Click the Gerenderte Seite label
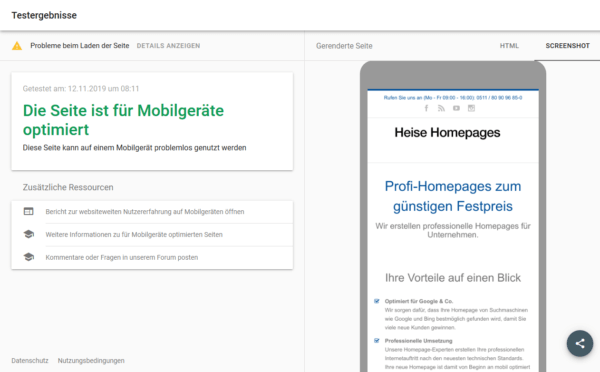This screenshot has height=372, width=600. 344,46
